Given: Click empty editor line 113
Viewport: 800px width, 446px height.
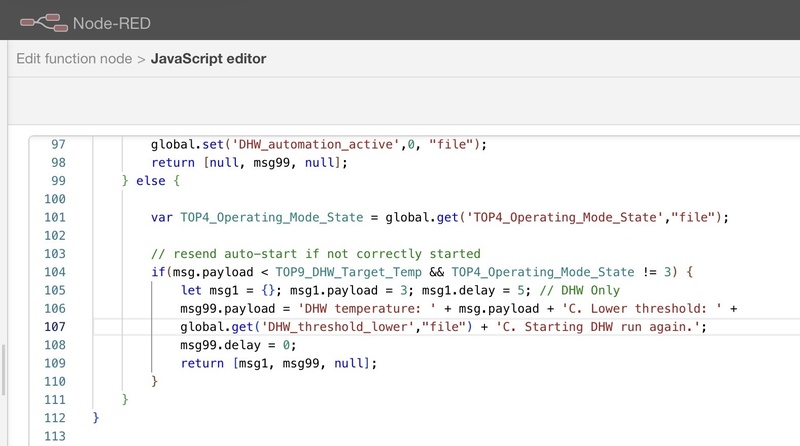Looking at the screenshot, I should 444,436.
